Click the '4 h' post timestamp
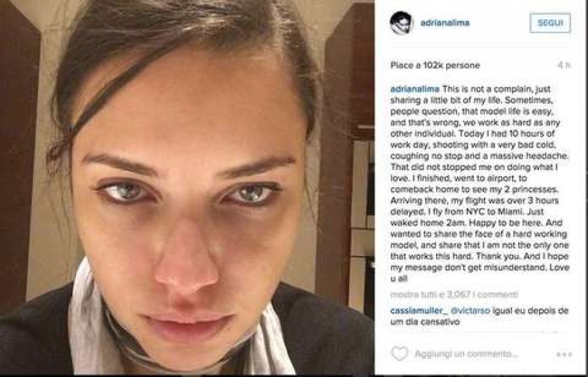The width and height of the screenshot is (588, 377). (564, 65)
